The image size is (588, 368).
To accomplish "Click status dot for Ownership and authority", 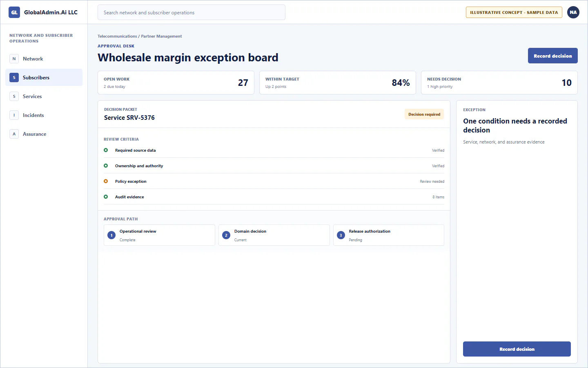I will [x=106, y=166].
